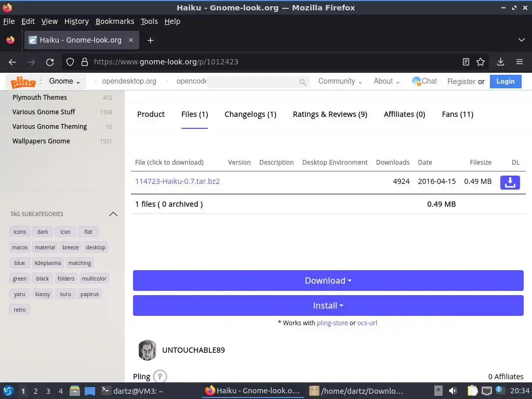Click the Firefox View icon left of the tabs
532x399 pixels.
10,40
